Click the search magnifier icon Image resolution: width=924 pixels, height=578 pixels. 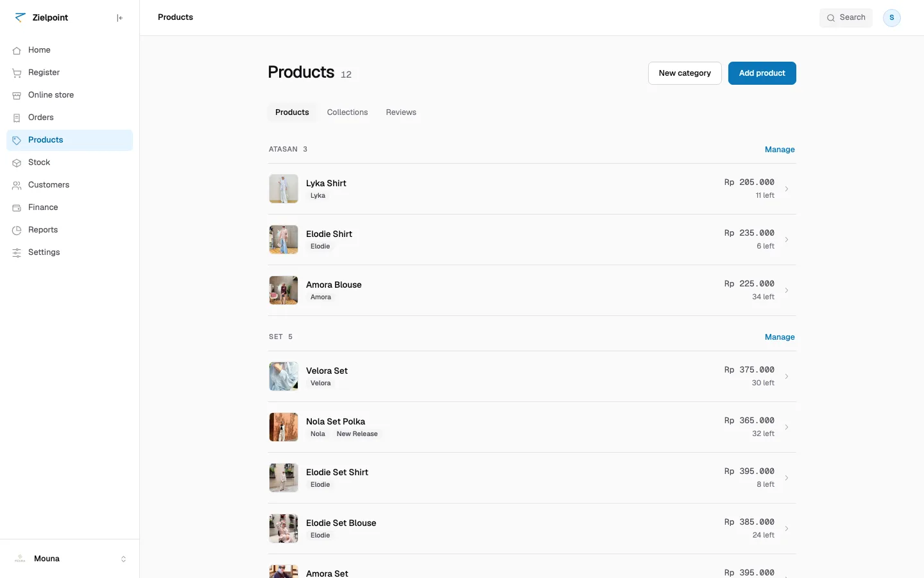[x=831, y=18]
